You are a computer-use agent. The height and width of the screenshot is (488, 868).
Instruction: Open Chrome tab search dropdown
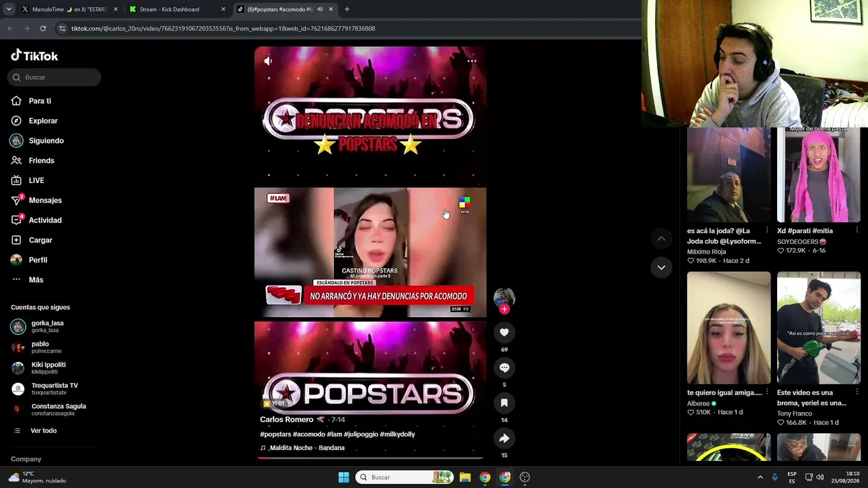tap(9, 9)
